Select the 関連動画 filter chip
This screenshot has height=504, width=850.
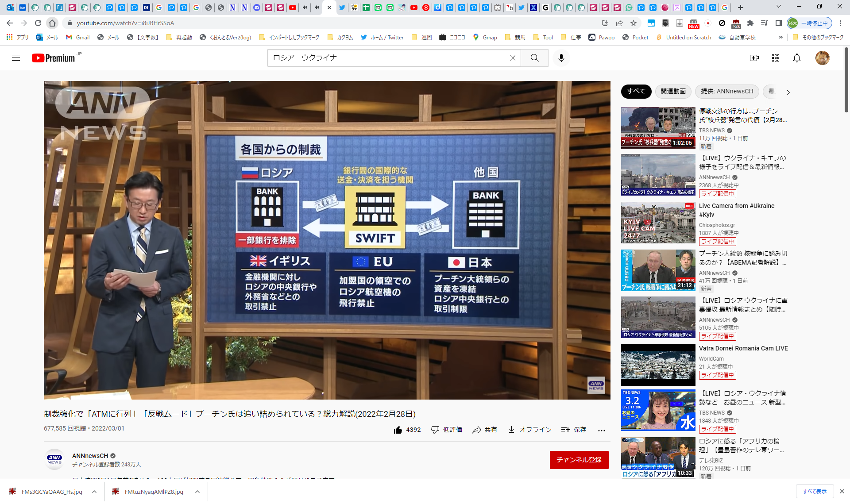click(x=673, y=91)
